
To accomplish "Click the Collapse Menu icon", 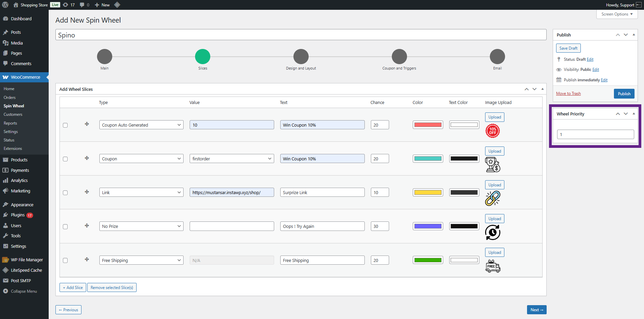I will 5,291.
